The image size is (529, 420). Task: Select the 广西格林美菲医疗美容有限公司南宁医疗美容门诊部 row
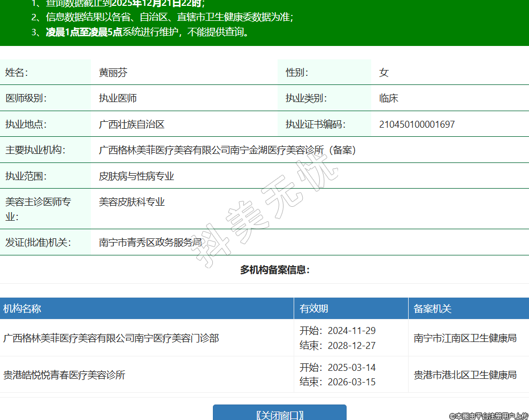111,338
